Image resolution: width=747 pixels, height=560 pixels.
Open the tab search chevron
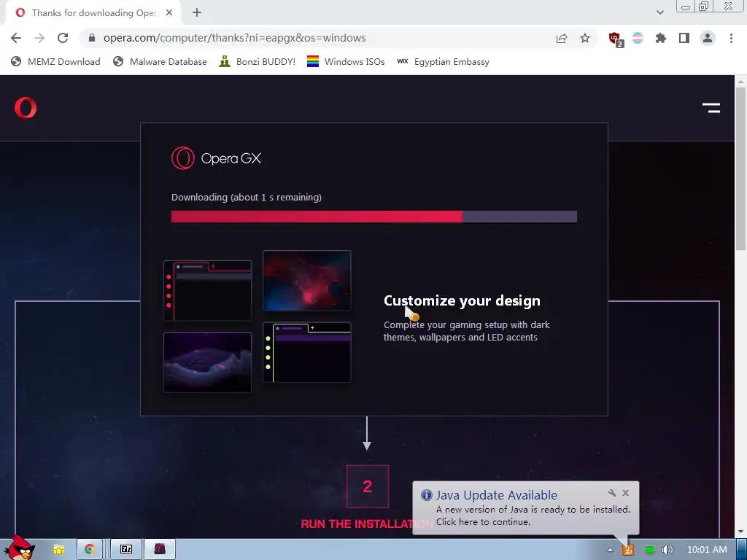[x=659, y=12]
